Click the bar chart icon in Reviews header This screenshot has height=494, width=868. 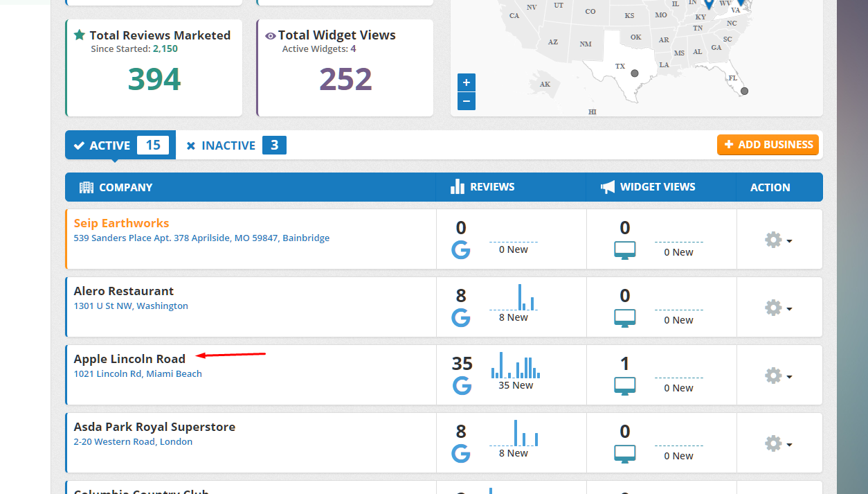[458, 186]
